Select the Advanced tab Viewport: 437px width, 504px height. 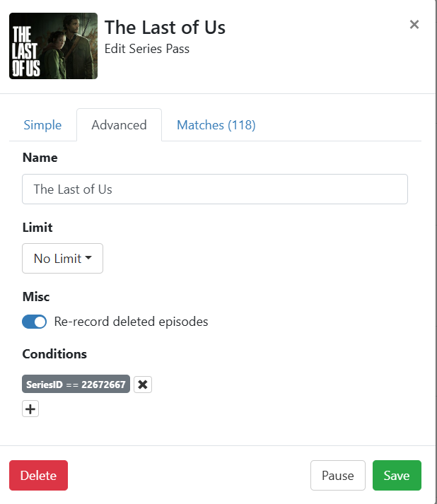pos(119,125)
